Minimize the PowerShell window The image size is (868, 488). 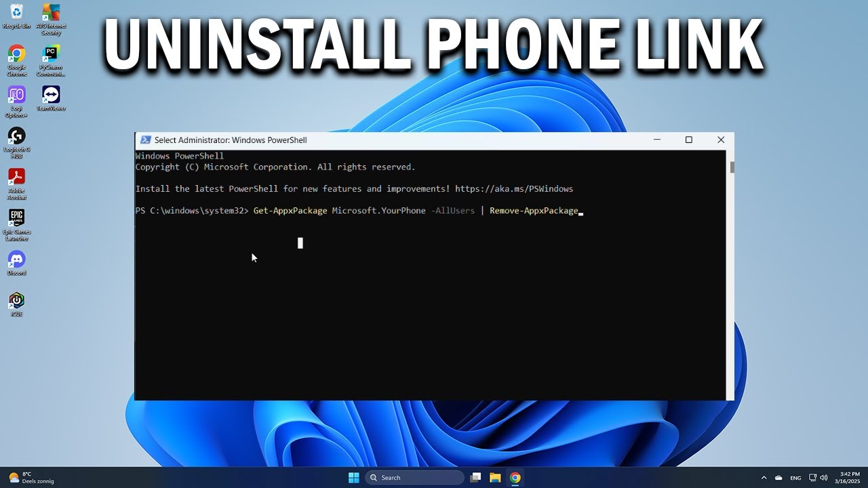[657, 140]
